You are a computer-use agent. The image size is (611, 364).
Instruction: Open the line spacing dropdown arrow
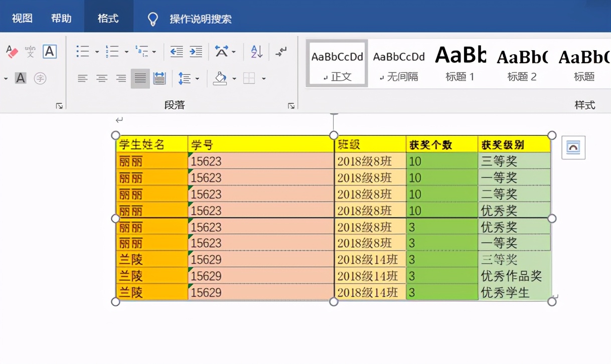197,79
